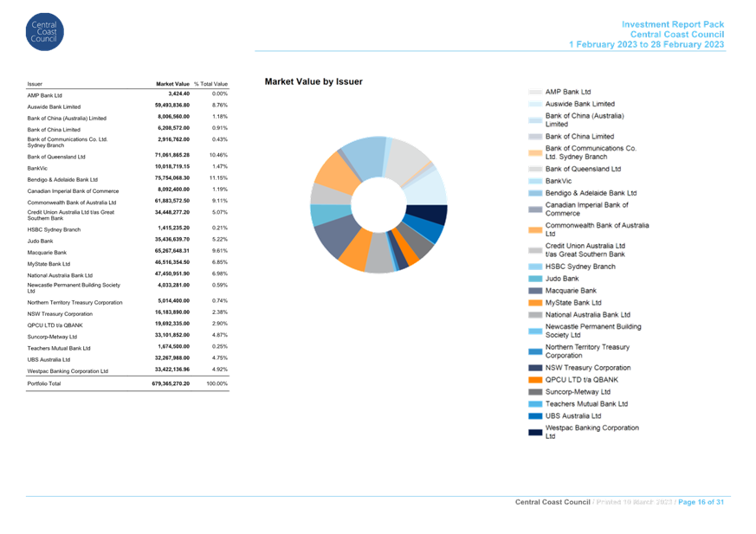Click the '2.90%' QPCU percentage cell
Image resolution: width=756 pixels, height=534 pixels.
click(220, 324)
